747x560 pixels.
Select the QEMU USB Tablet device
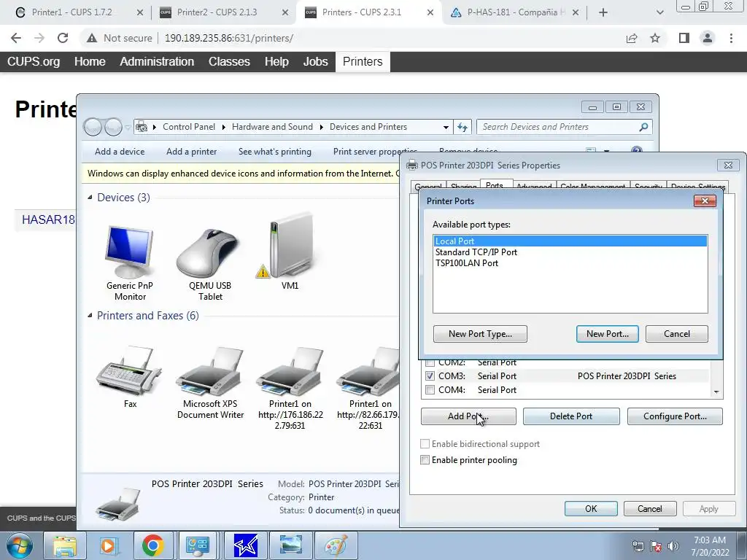pos(209,264)
